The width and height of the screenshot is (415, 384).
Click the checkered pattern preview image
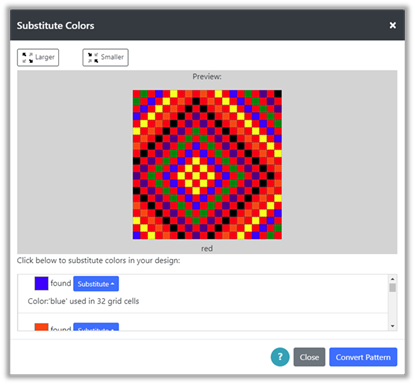coord(207,164)
